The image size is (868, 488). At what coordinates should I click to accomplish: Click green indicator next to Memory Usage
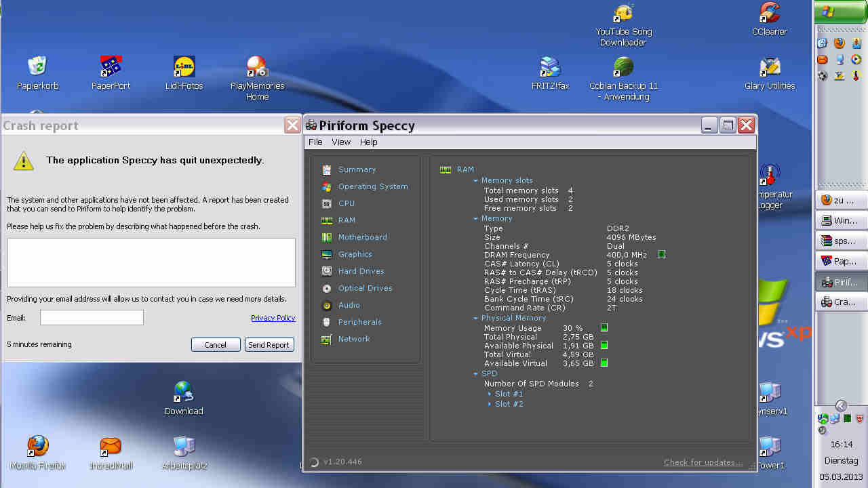pyautogui.click(x=604, y=327)
